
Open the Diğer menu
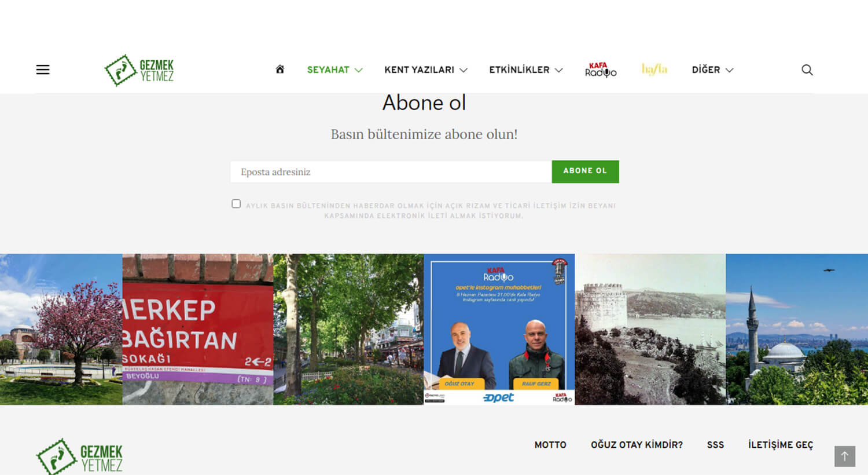tap(713, 70)
